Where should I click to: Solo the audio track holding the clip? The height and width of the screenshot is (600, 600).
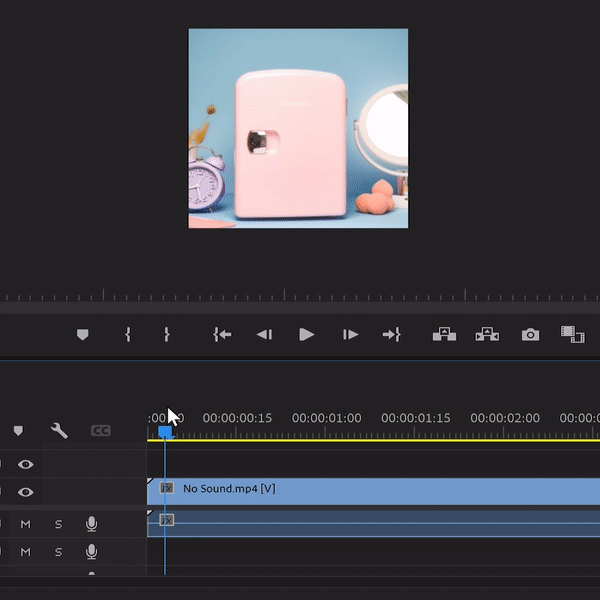(59, 524)
